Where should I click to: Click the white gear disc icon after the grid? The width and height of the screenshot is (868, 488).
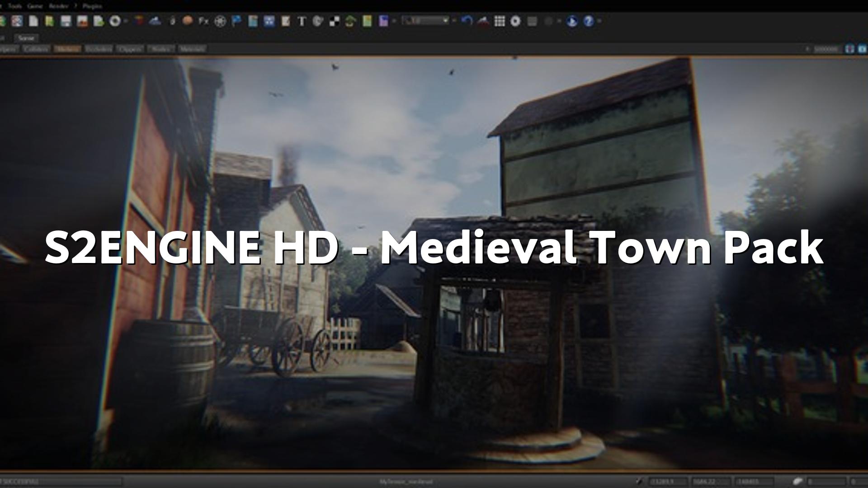point(515,21)
